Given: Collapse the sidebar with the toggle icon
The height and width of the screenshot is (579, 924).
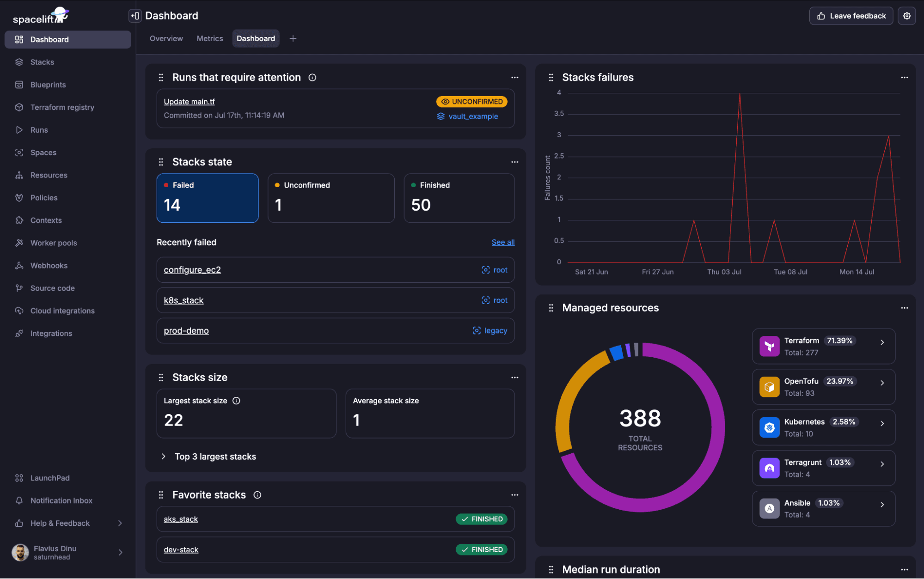Looking at the screenshot, I should coord(135,16).
